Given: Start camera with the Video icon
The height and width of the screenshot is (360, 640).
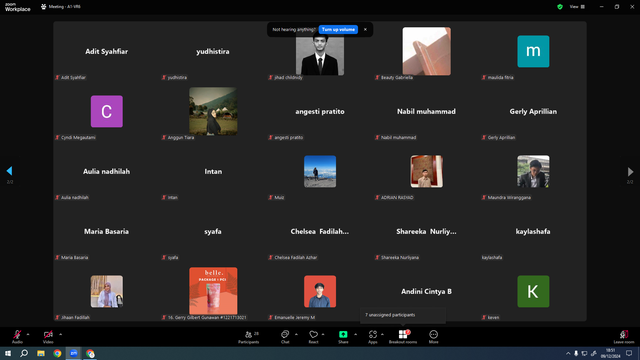Looking at the screenshot, I should click(x=48, y=336).
